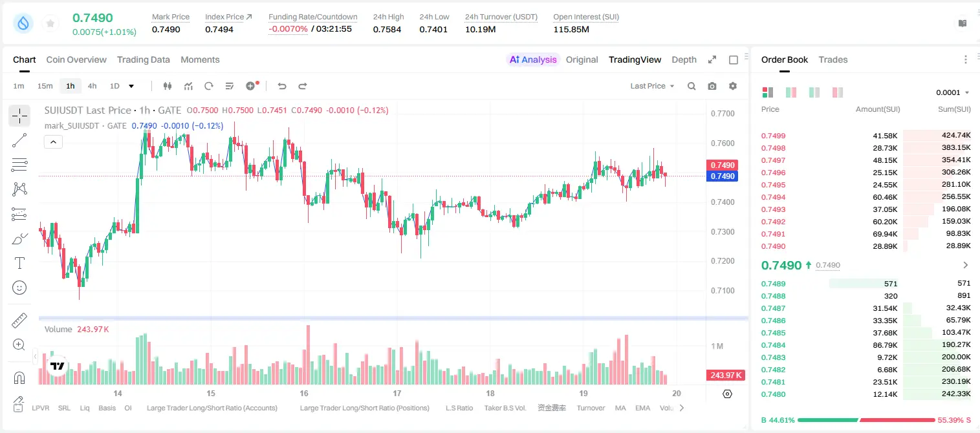Screen dimensions: 980x433
Task: Select the ruler measure tool
Action: click(19, 321)
